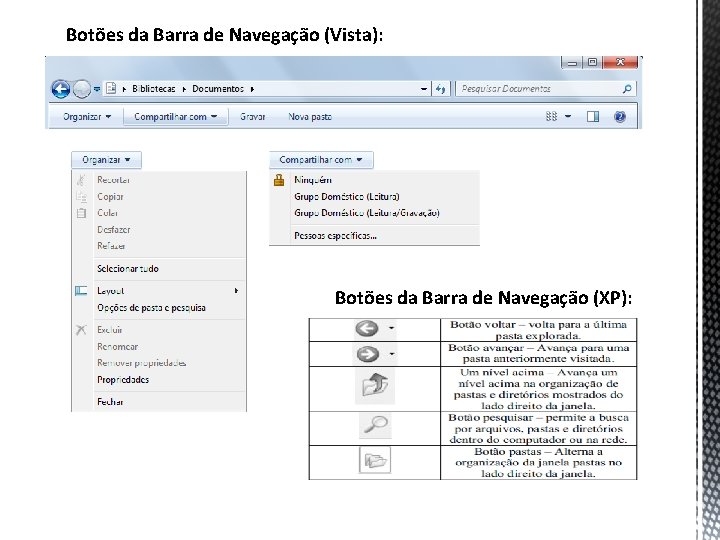Image resolution: width=720 pixels, height=540 pixels.
Task: Select Bibliotecas in the address breadcrumb
Action: (x=153, y=89)
